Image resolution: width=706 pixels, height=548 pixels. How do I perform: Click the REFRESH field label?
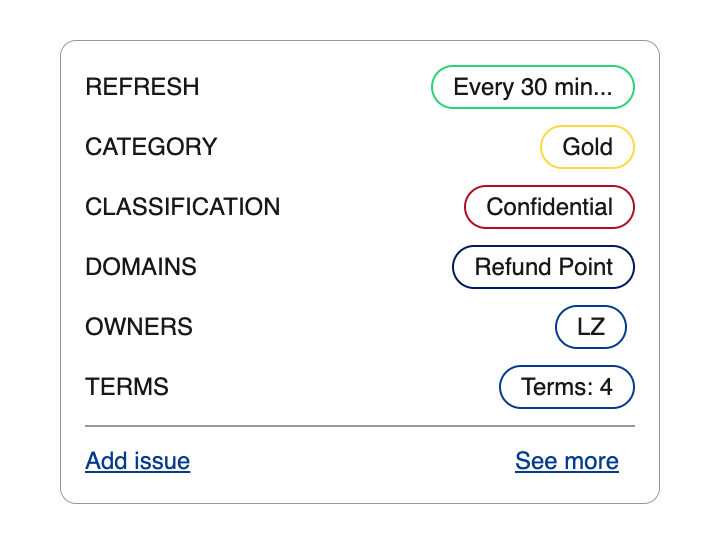coord(142,87)
